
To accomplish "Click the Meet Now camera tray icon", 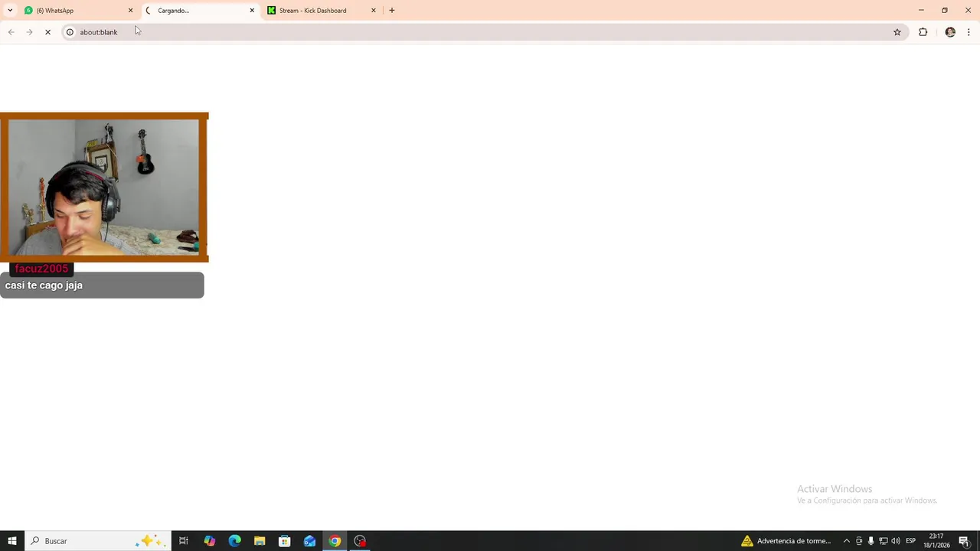I will point(859,541).
